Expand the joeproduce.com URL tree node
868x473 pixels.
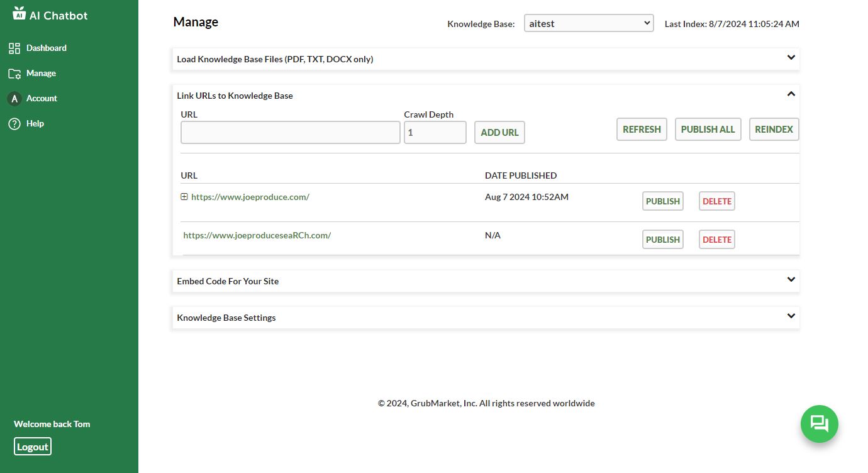click(184, 197)
